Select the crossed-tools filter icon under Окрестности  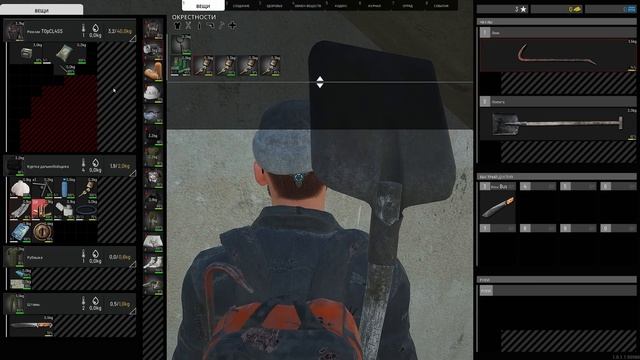tap(188, 25)
